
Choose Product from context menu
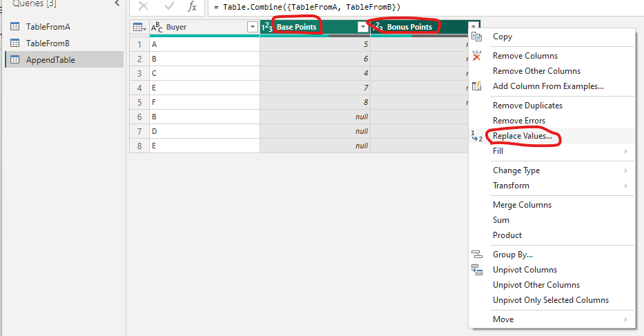[507, 235]
